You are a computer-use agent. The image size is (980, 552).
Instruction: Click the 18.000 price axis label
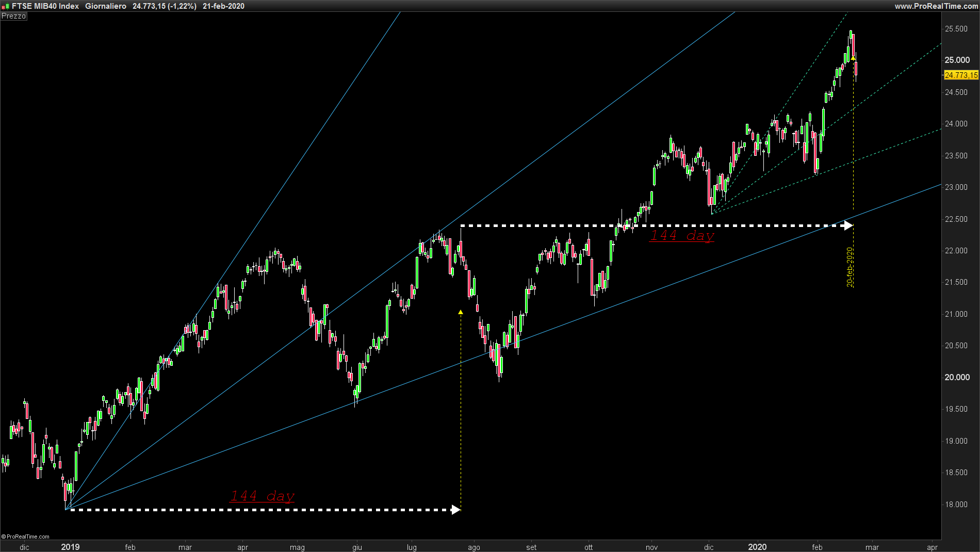pyautogui.click(x=956, y=505)
